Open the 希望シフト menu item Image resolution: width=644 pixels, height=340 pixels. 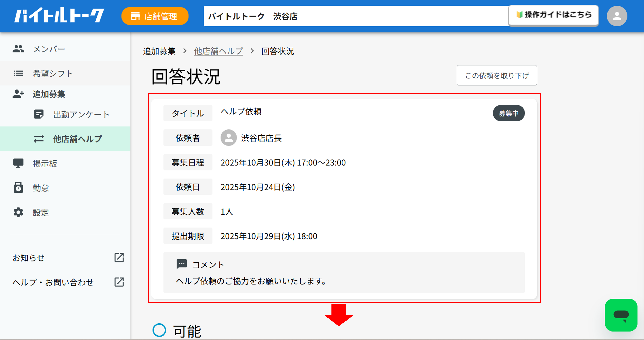pyautogui.click(x=65, y=74)
